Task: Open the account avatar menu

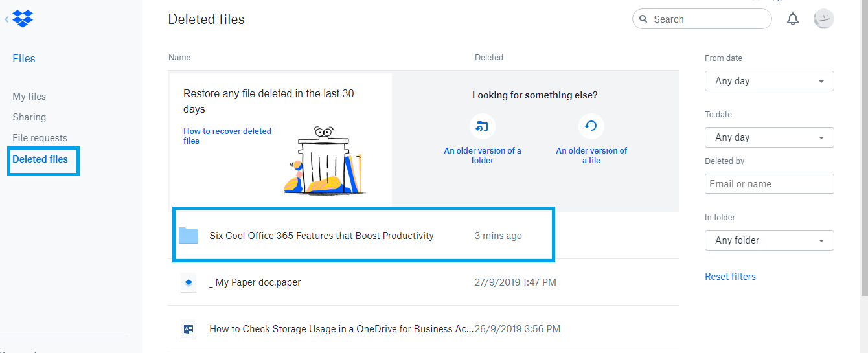Action: click(x=823, y=19)
